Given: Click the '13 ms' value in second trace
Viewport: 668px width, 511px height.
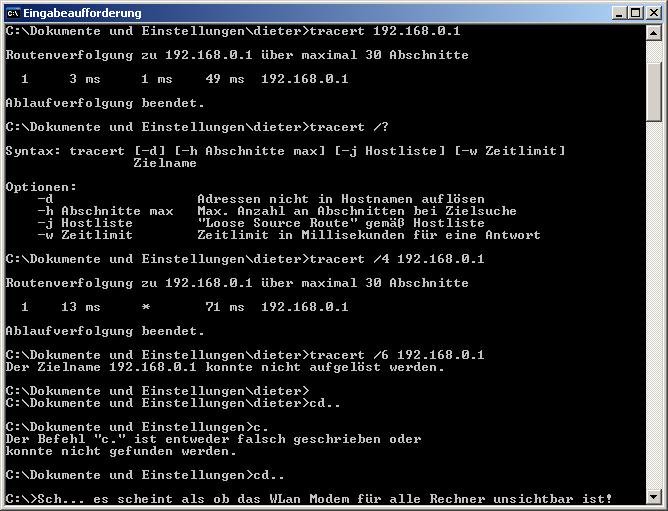Looking at the screenshot, I should point(81,307).
